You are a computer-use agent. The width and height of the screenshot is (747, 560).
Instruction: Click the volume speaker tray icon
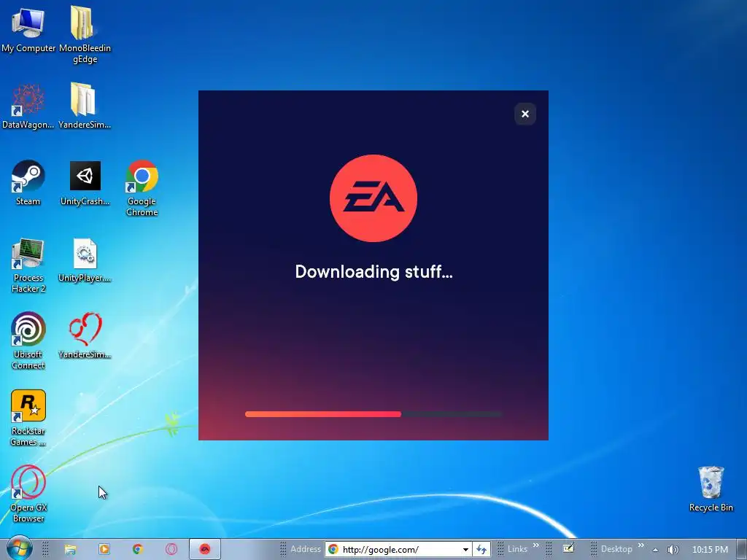tap(673, 550)
